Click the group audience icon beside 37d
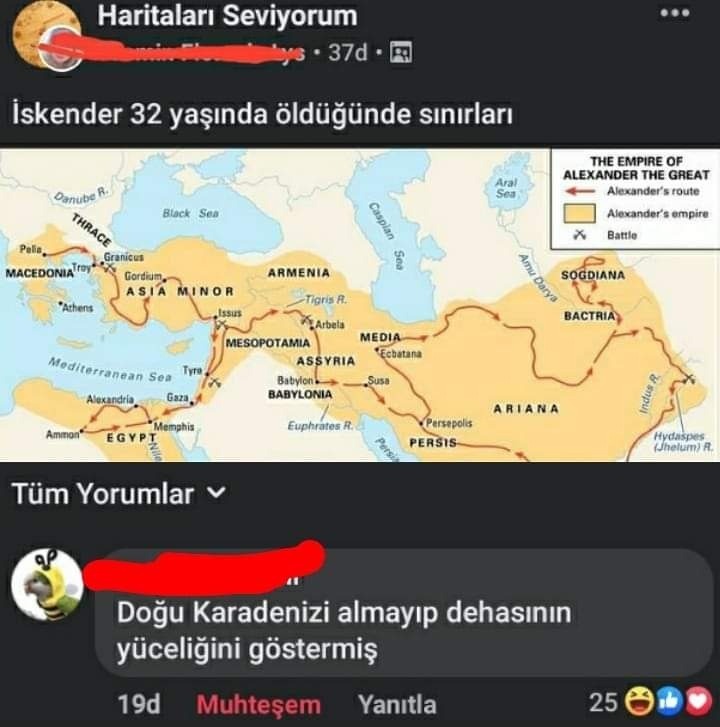Viewport: 720px width, 727px height. tap(401, 52)
